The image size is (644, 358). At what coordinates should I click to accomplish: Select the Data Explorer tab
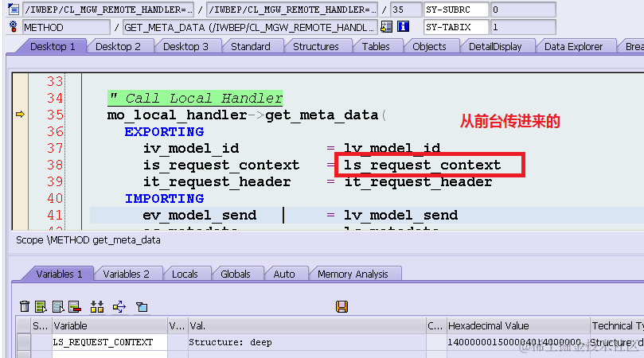[573, 46]
